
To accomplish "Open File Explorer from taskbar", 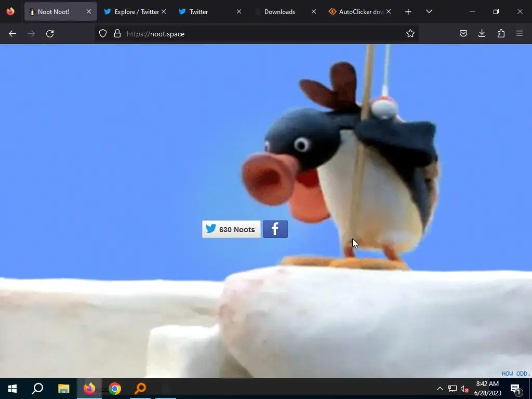I will click(63, 389).
